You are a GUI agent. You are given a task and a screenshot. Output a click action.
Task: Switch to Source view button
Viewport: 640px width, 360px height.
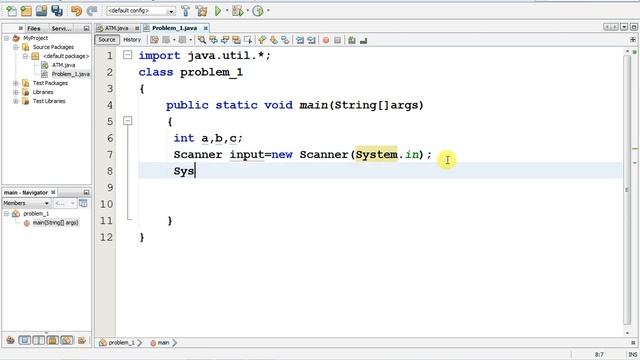[x=107, y=40]
